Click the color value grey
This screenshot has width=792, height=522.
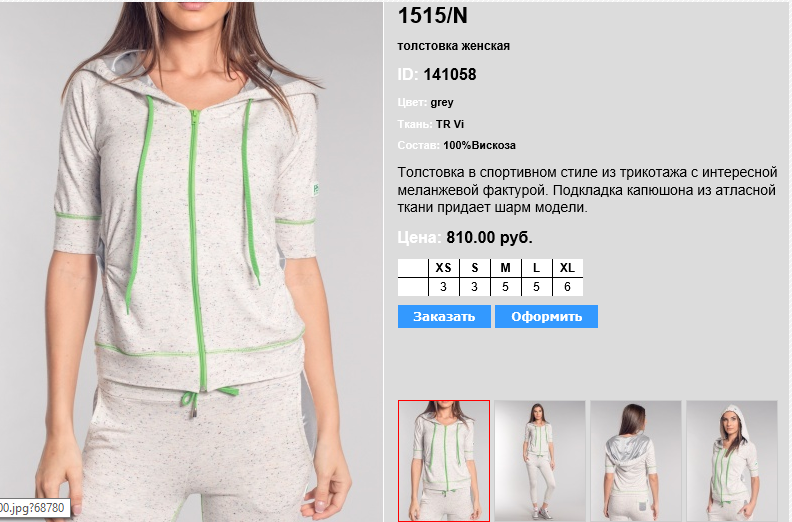[x=442, y=103]
